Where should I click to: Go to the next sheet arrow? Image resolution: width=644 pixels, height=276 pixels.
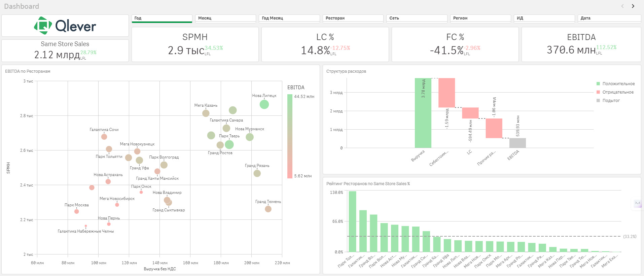click(x=633, y=6)
